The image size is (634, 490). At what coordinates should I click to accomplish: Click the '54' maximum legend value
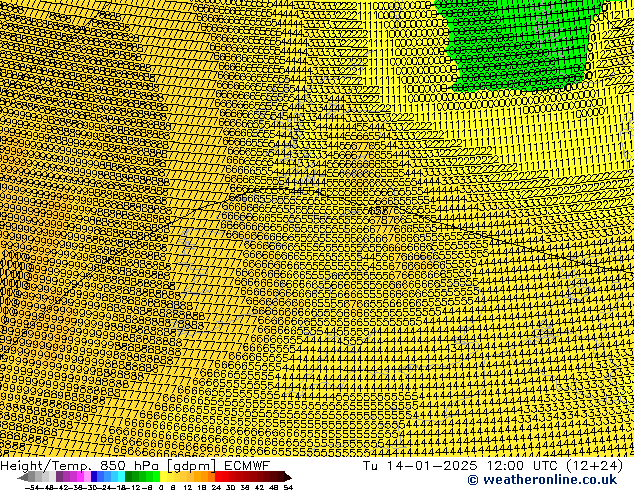288,487
